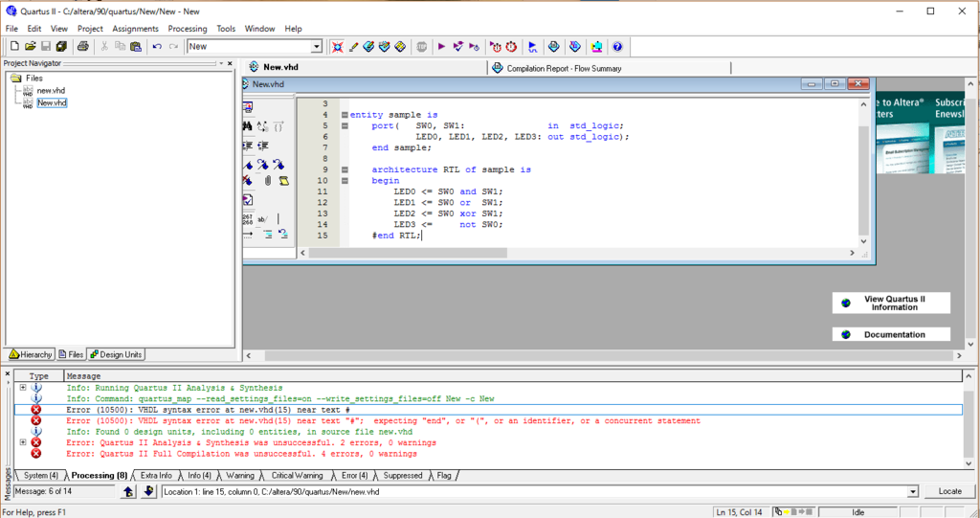Switch to the Hierarchy tab

[x=31, y=354]
